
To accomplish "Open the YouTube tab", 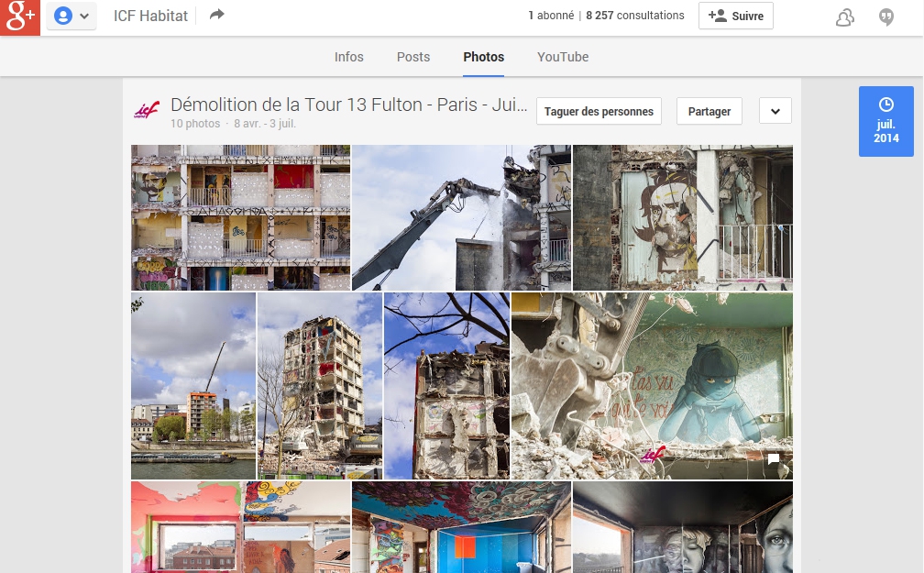I will click(563, 57).
